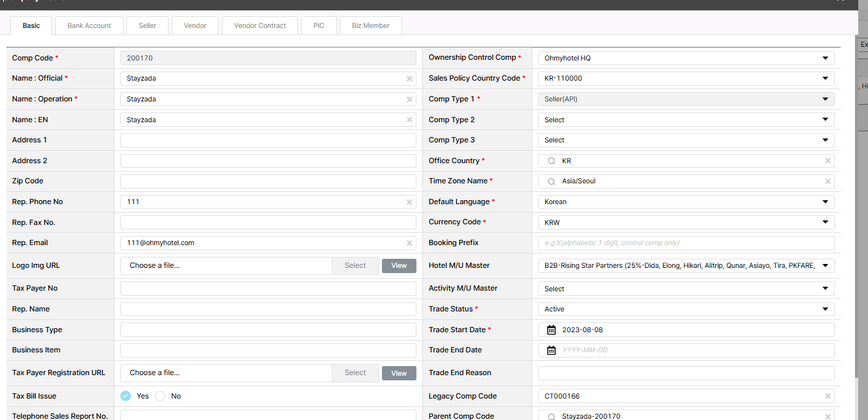This screenshot has height=420, width=868.
Task: Open the Hotel M/U Master dropdown
Action: coord(686,265)
